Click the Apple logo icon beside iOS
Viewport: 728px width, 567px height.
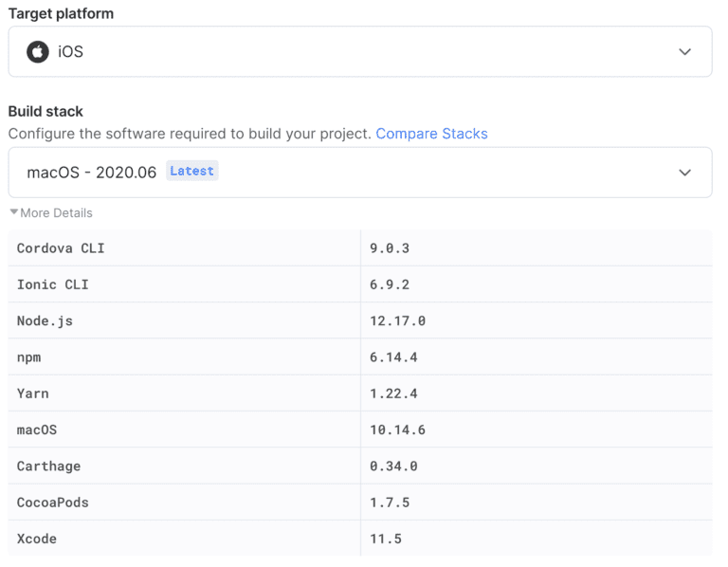[x=38, y=51]
